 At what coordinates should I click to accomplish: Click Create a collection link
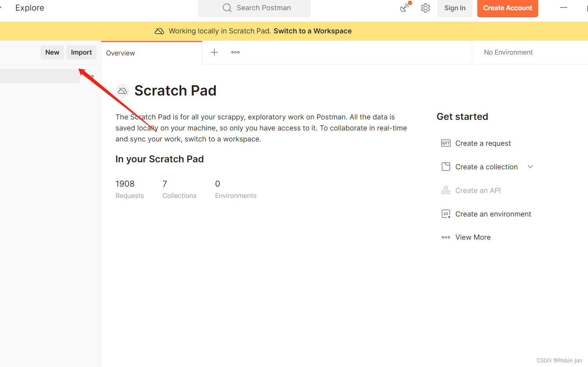click(486, 167)
